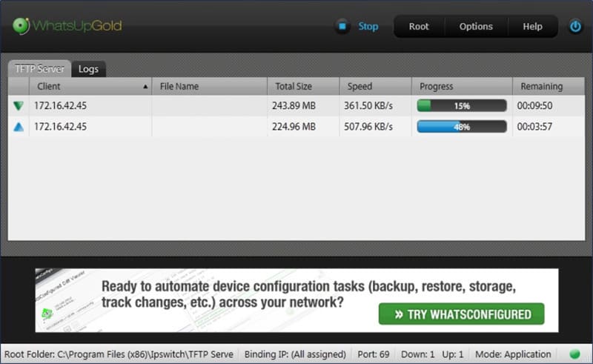This screenshot has height=364, width=593.
Task: Switch to the TFTP Server tab
Action: tap(39, 69)
